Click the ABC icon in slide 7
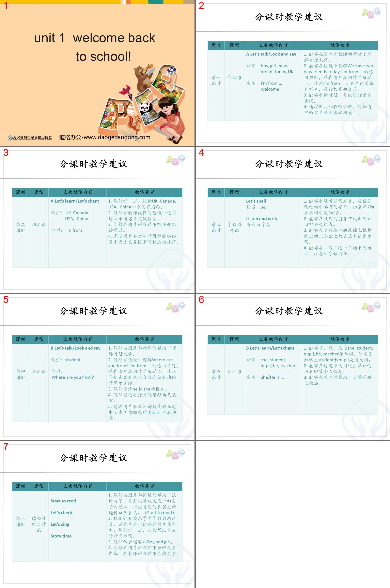The image size is (390, 588). click(175, 454)
